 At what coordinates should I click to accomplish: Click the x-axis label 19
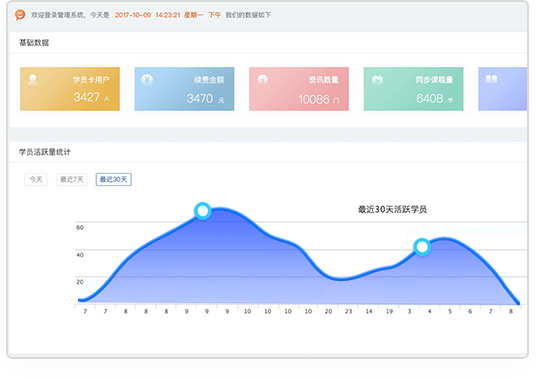click(389, 312)
